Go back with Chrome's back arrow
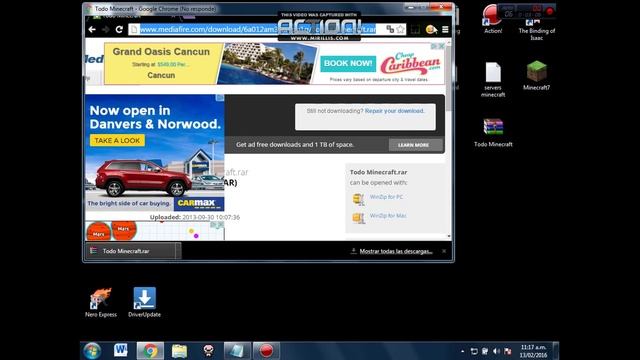 pos(92,29)
